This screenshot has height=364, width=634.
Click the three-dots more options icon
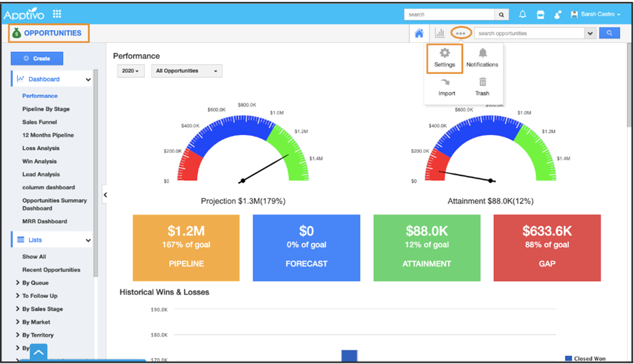click(461, 33)
